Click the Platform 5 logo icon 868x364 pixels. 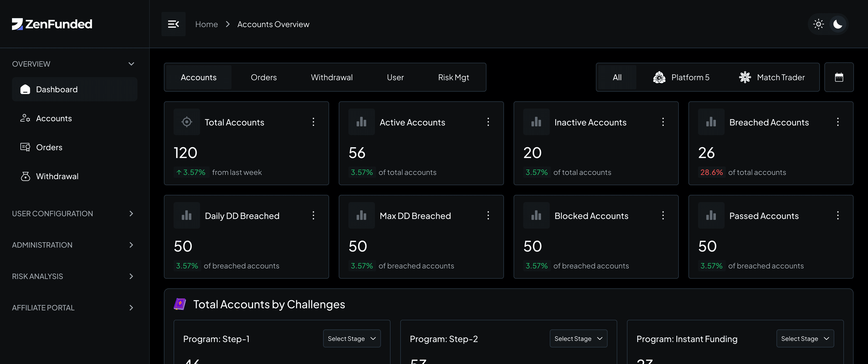659,77
